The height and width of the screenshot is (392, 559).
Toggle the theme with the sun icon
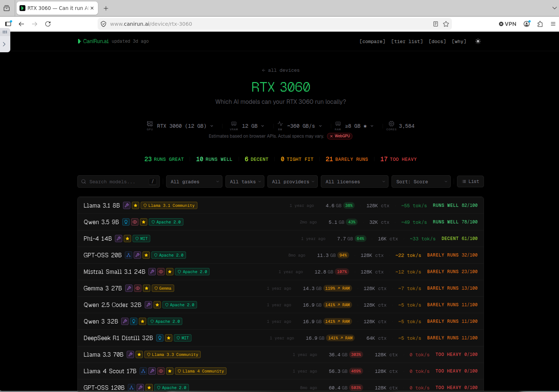(478, 41)
